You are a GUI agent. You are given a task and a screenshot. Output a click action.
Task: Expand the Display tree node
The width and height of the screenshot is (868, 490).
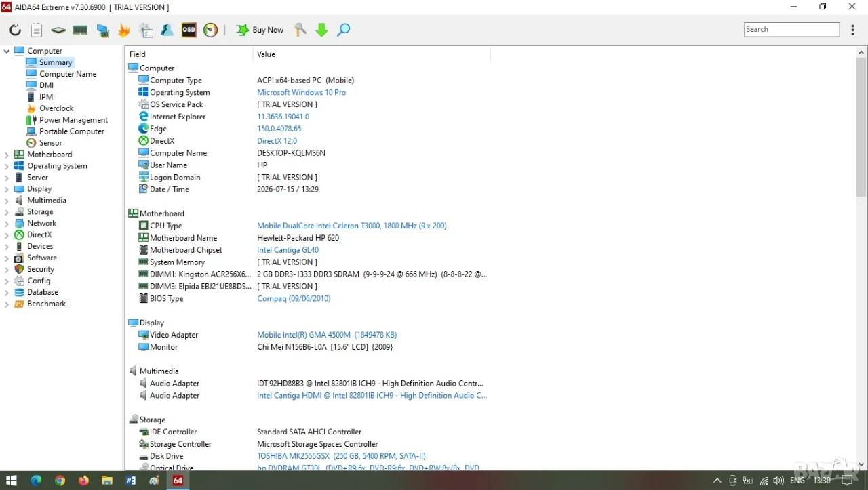(7, 189)
